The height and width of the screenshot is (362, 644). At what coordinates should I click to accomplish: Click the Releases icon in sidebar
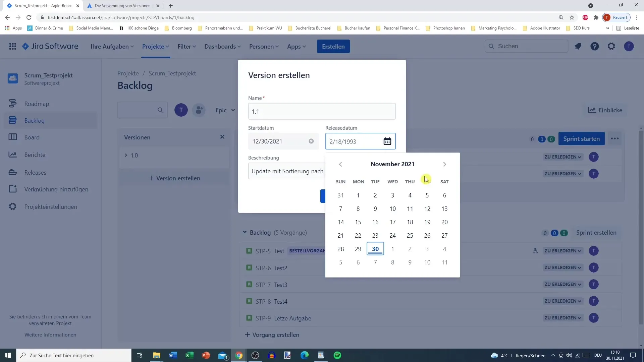click(12, 172)
